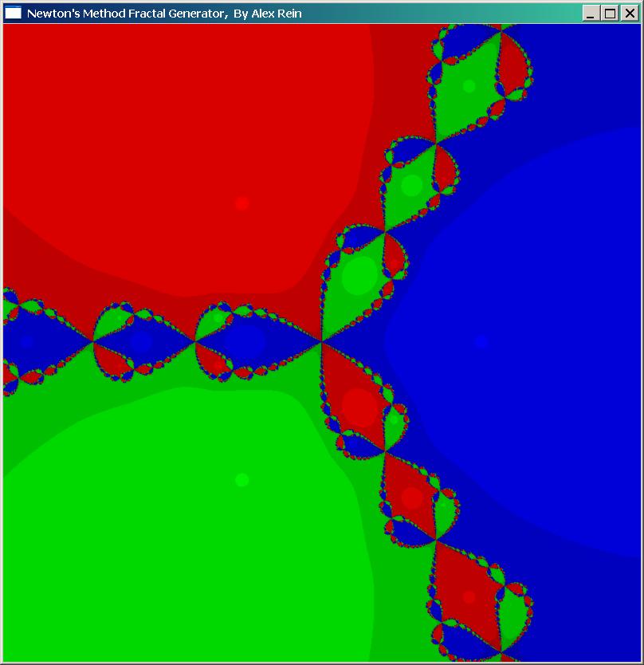Click the central point where all three chains meet
Viewport: 644px width, 665px height.
(322, 342)
